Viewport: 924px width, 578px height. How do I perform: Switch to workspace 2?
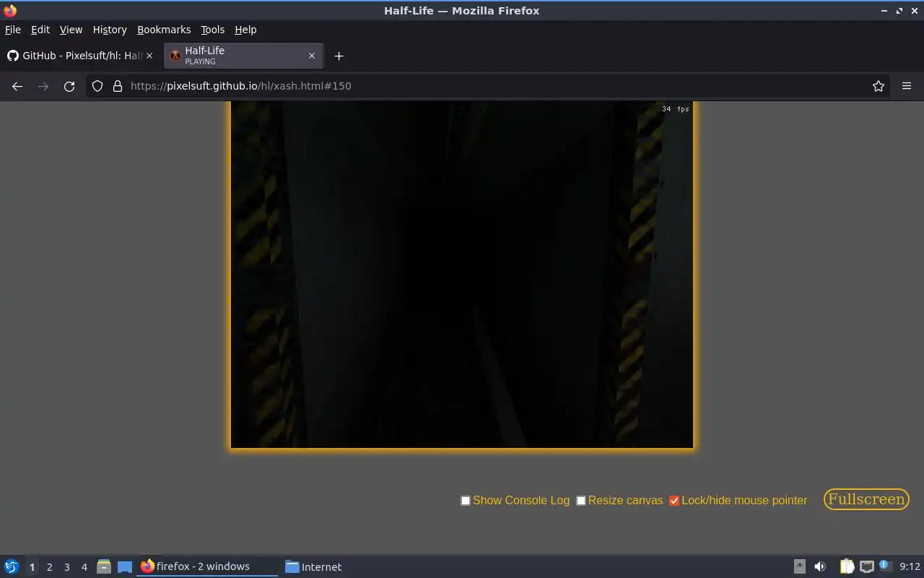pos(49,567)
